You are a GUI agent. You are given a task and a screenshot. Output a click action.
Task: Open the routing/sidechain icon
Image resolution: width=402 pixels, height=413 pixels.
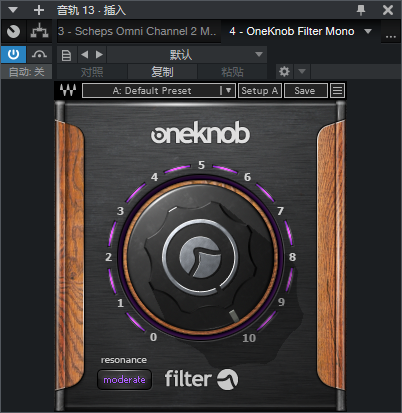39,31
